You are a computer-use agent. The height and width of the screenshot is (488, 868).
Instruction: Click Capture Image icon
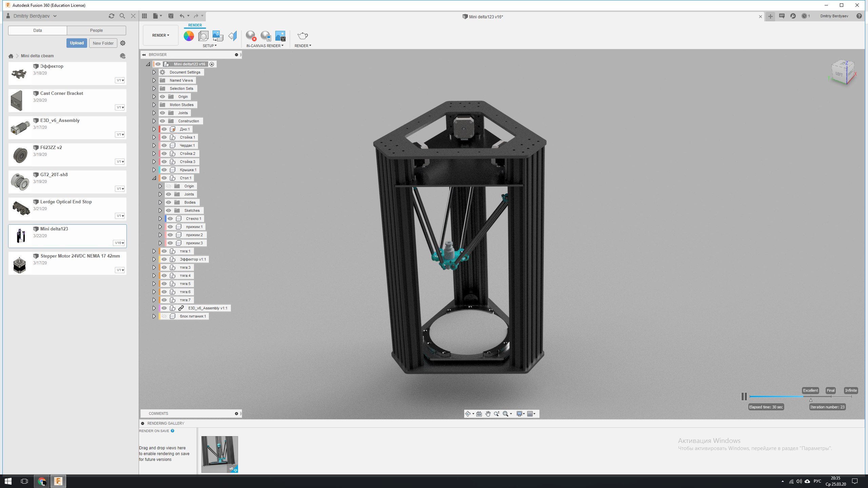[x=280, y=36]
